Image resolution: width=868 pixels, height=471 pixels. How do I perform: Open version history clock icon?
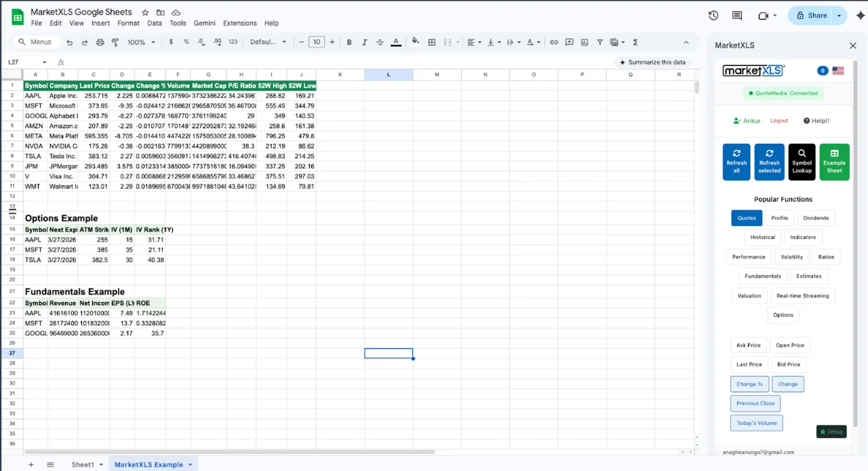point(713,16)
